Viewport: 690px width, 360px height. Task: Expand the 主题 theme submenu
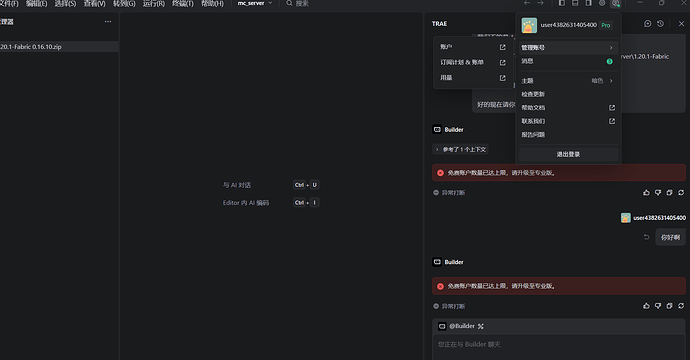click(x=568, y=81)
